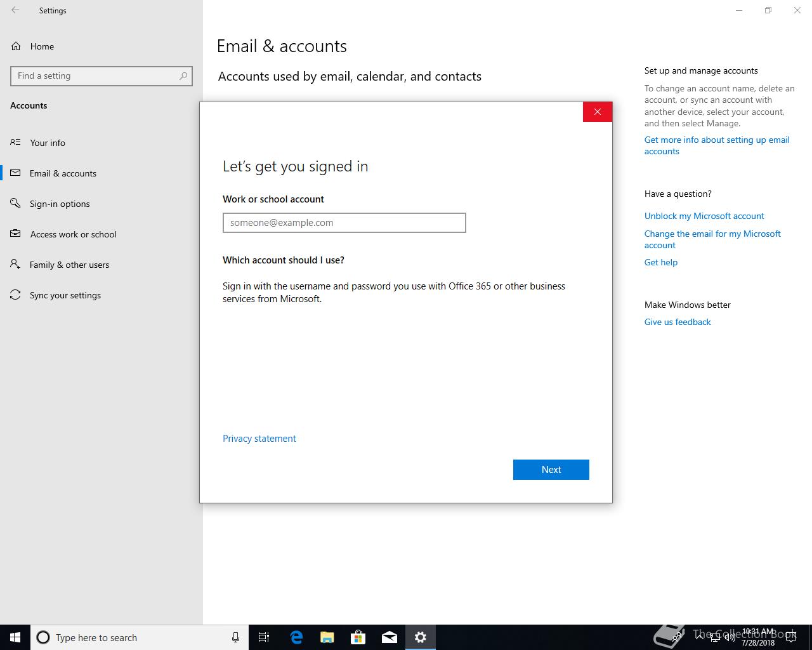Click Give us feedback link

(x=678, y=322)
